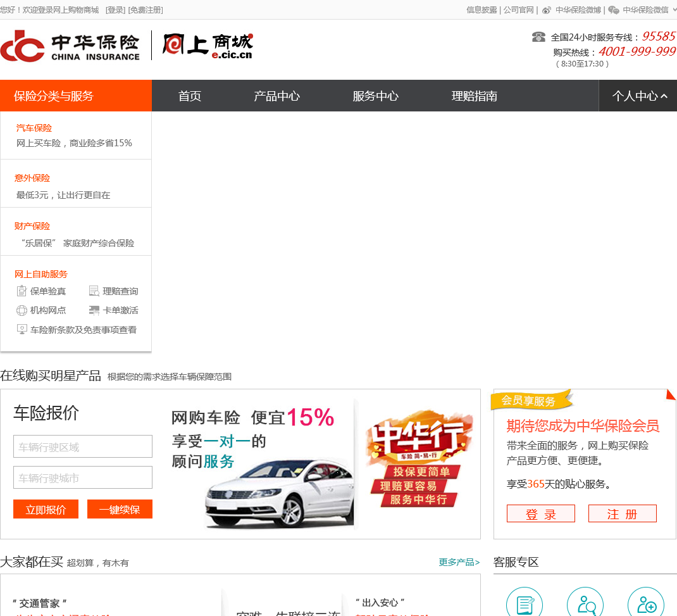Select the 保险分类与服务 category header
Screen dimensions: 677x616
[76, 96]
